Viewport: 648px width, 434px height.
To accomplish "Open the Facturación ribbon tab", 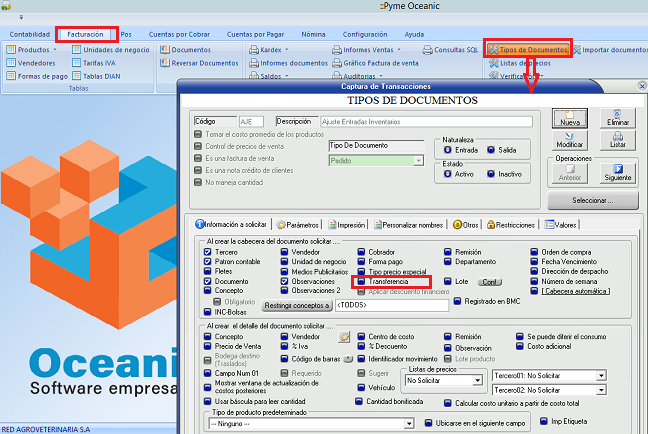I will pos(86,34).
